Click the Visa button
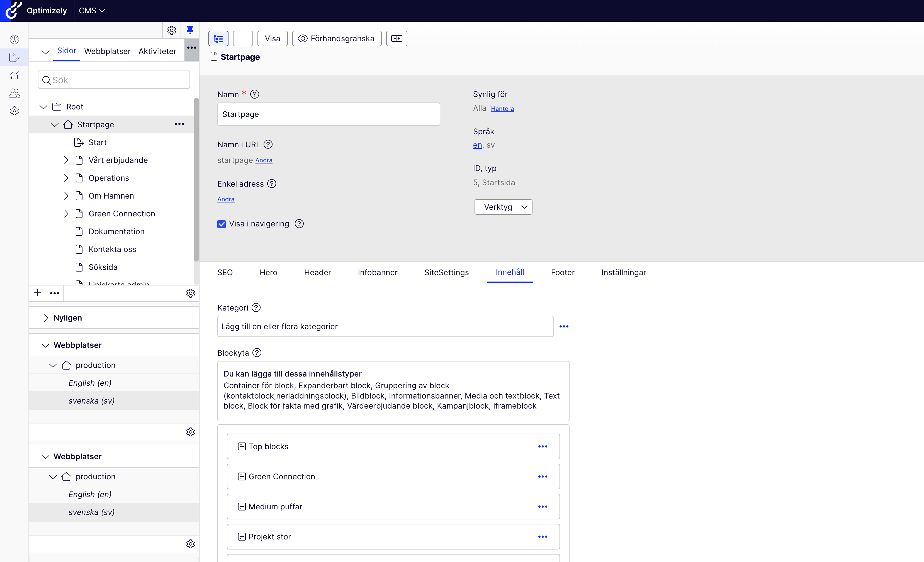Viewport: 924px width, 562px height. pos(272,39)
